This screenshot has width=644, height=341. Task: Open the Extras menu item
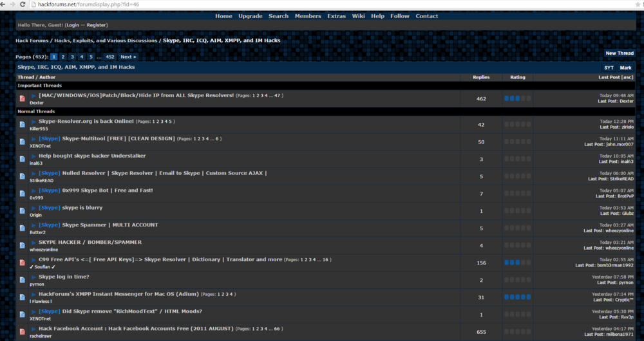(x=336, y=16)
